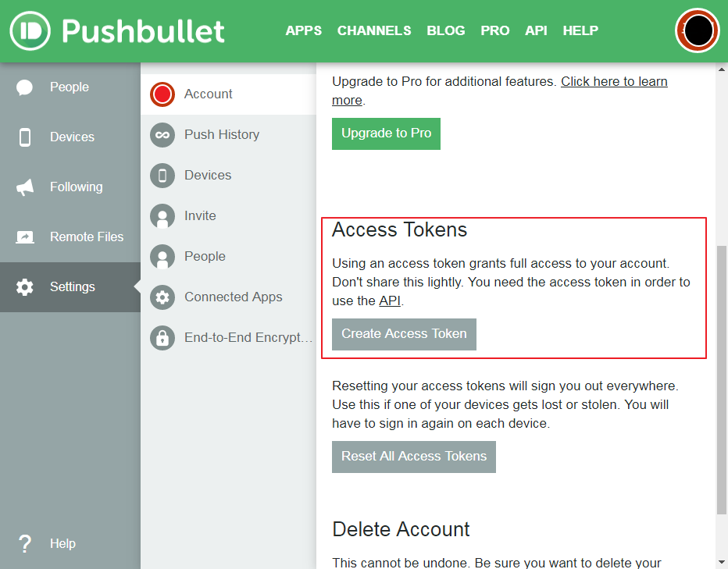Open Push History settings section

point(228,134)
